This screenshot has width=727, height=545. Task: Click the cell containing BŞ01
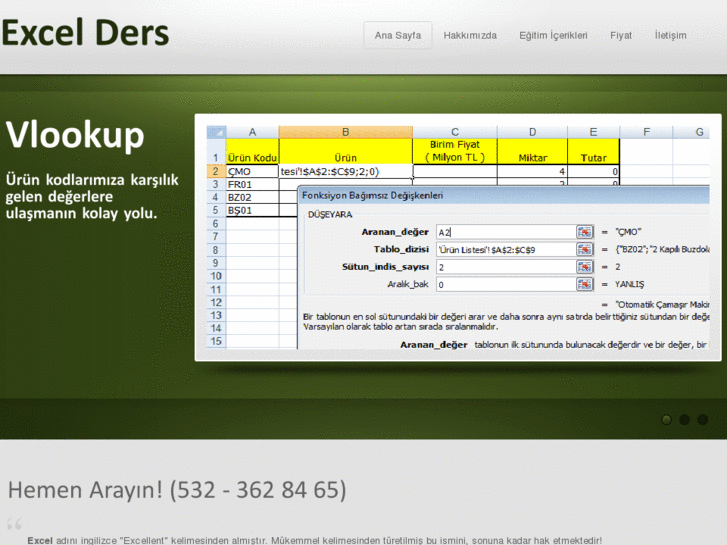click(x=253, y=211)
